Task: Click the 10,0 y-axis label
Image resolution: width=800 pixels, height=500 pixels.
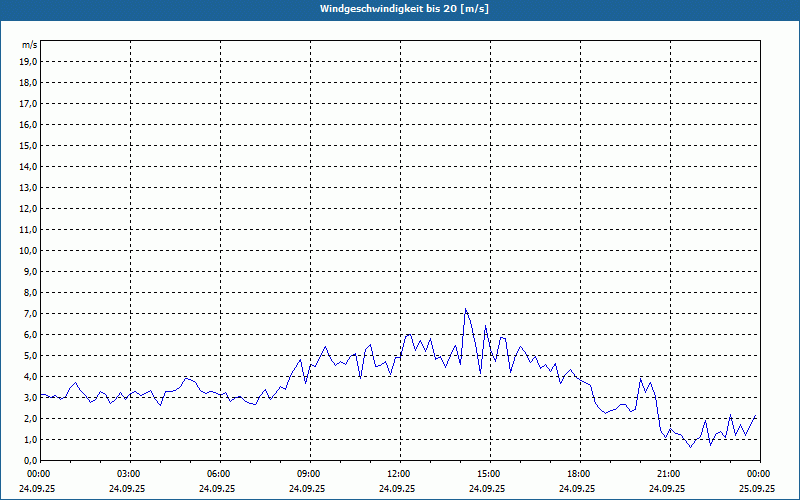Action: click(29, 250)
